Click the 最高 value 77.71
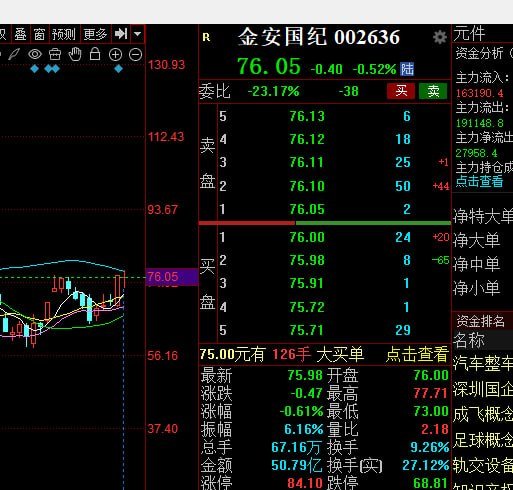The height and width of the screenshot is (490, 513). coord(430,393)
